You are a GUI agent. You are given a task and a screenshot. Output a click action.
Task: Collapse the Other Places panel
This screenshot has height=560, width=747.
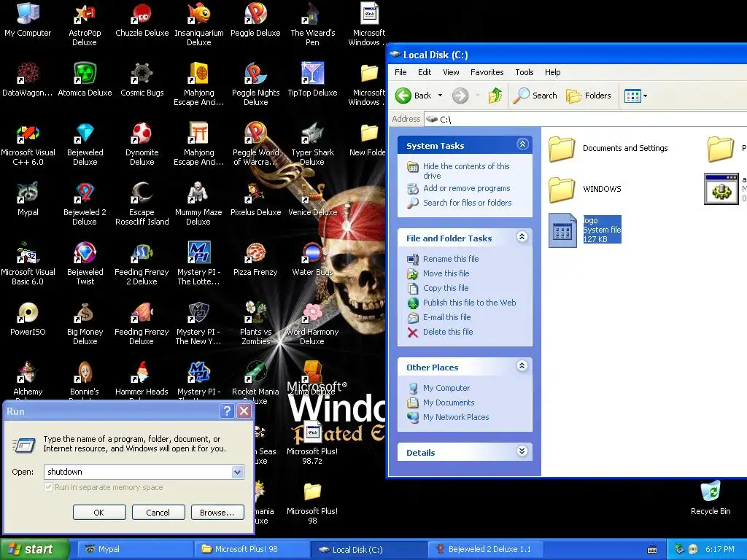522,366
